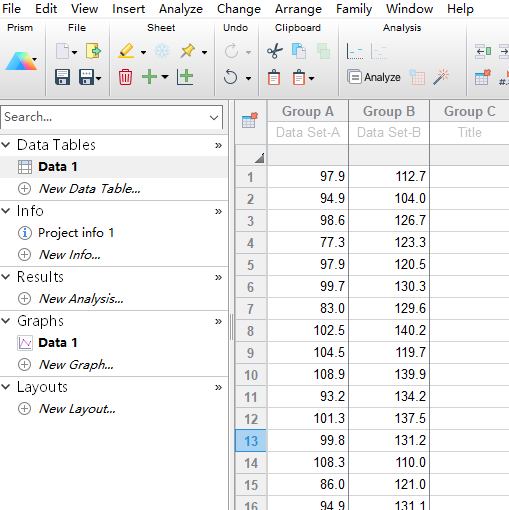Image resolution: width=509 pixels, height=510 pixels.
Task: Select row 13 header
Action: coord(251,441)
